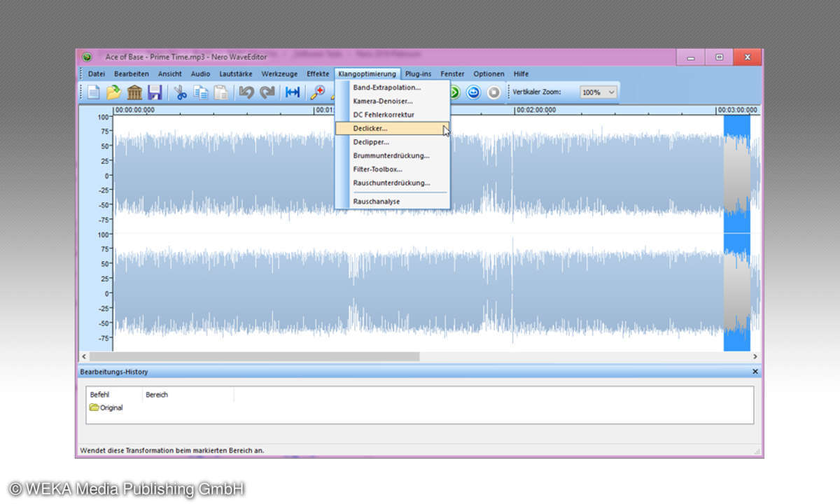Click the Nero WaveEditor app icon in title bar
840x504 pixels.
click(x=87, y=57)
